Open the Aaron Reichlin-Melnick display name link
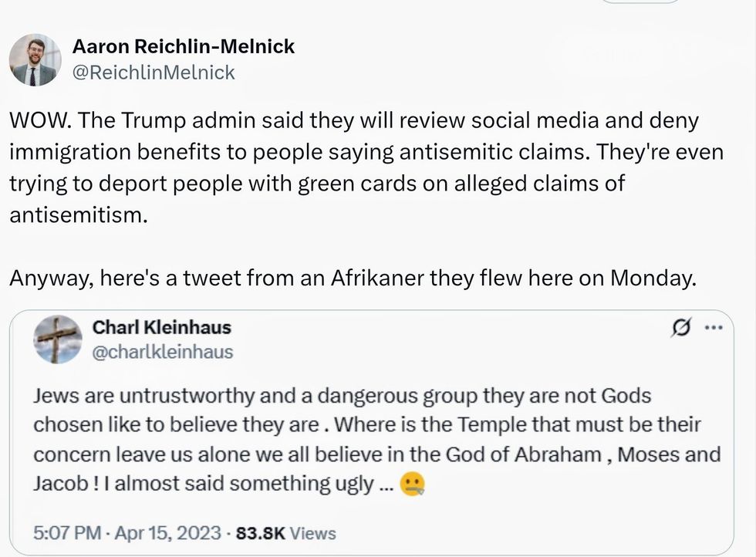This screenshot has height=557, width=756. (183, 46)
